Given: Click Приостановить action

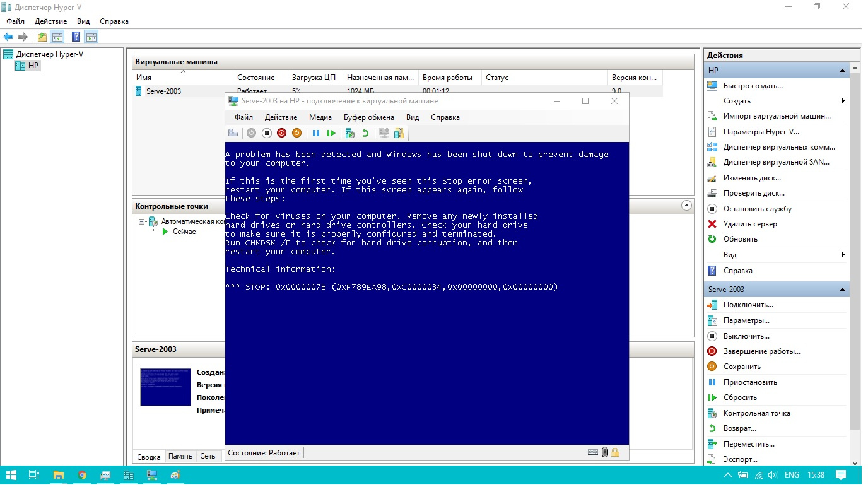Looking at the screenshot, I should tap(750, 382).
